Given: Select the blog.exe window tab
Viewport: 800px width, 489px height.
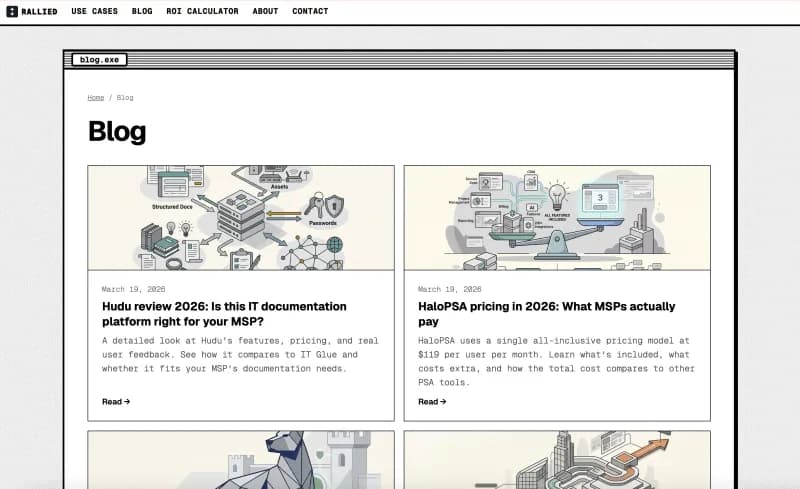Looking at the screenshot, I should pyautogui.click(x=99, y=60).
